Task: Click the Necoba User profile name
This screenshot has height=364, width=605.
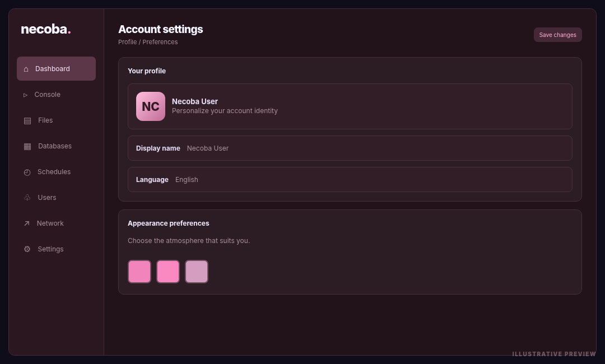Action: click(x=195, y=101)
